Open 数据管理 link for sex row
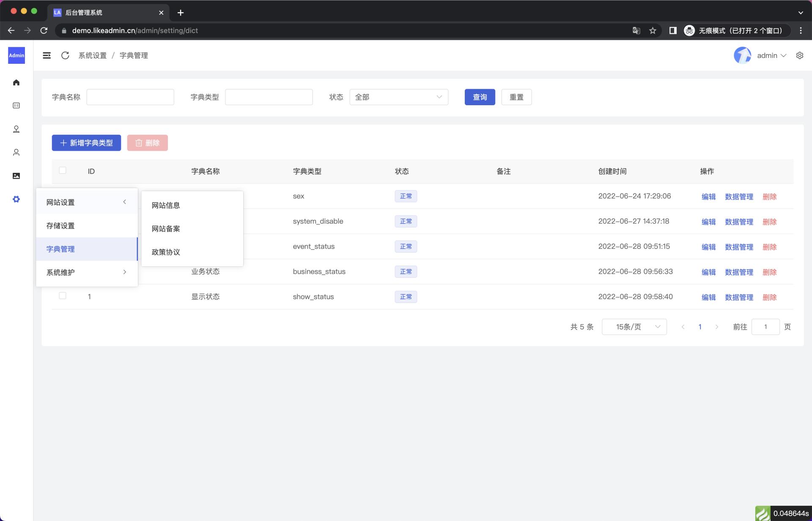Viewport: 812px width, 521px height. 739,196
